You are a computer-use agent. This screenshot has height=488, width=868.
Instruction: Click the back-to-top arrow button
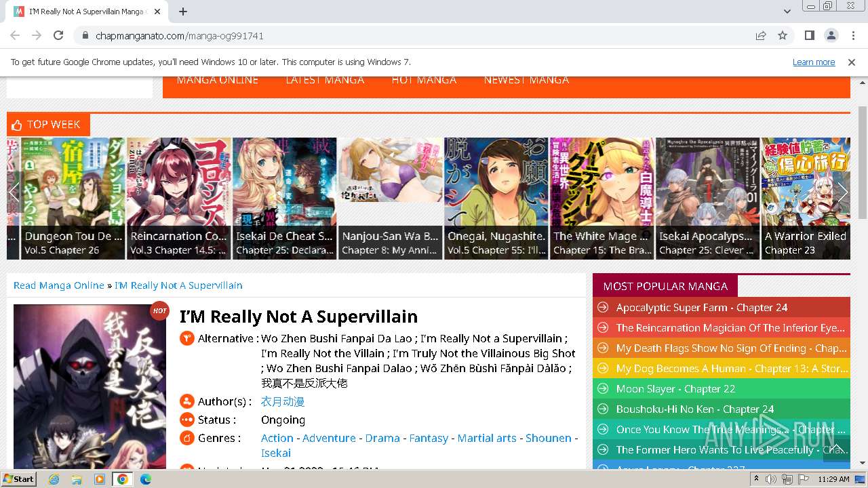tap(836, 448)
